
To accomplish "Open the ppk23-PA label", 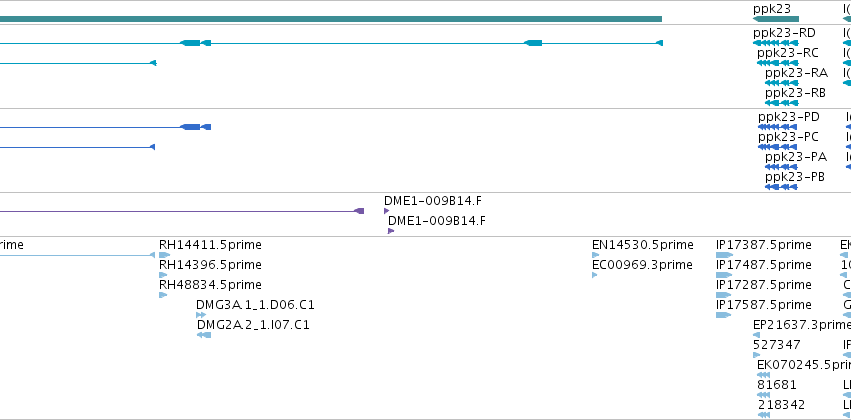I will coord(796,157).
